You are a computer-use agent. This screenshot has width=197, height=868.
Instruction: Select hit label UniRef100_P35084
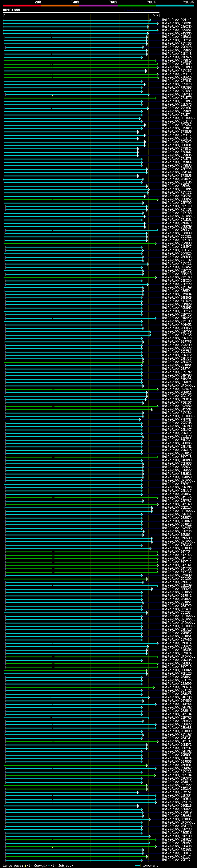(x=177, y=186)
